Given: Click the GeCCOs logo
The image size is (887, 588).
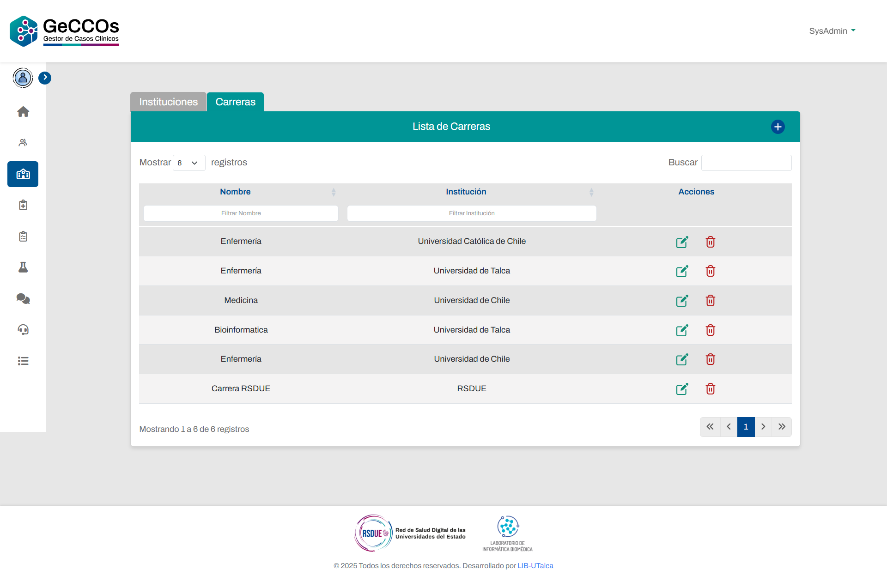Looking at the screenshot, I should pyautogui.click(x=64, y=31).
